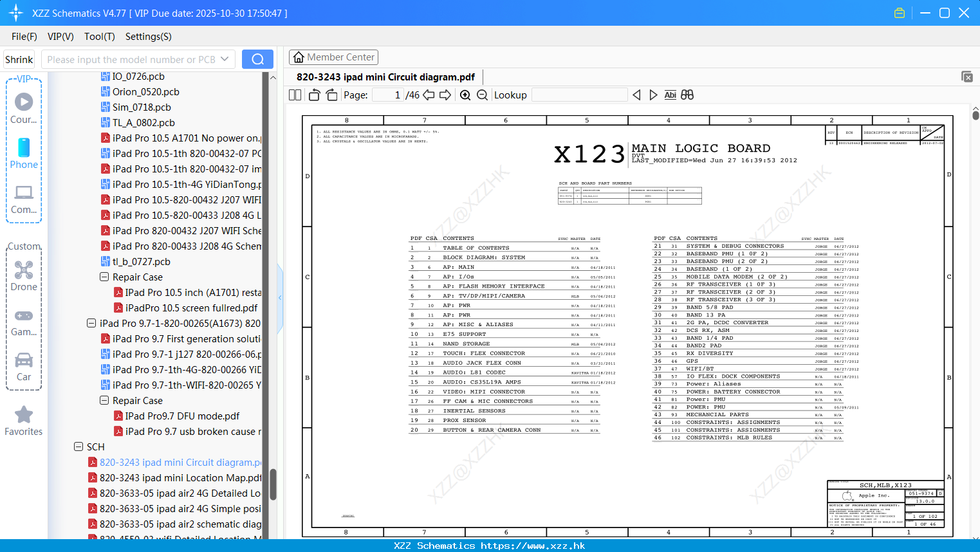Open the Game console category
The width and height of the screenshot is (980, 552).
coord(24,322)
